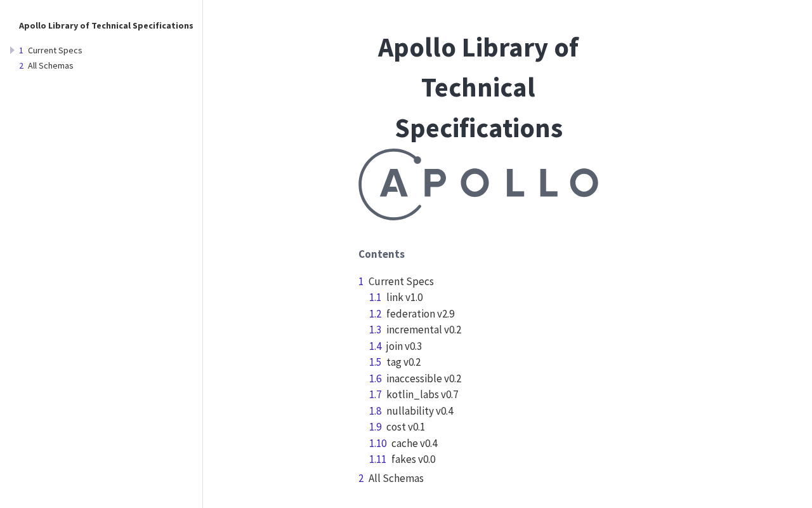812x508 pixels.
Task: Go to incremental v0.2 section
Action: click(x=423, y=330)
